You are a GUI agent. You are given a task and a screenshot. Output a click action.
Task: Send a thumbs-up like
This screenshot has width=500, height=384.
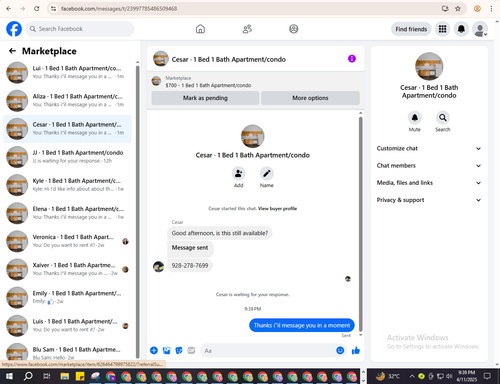(x=356, y=350)
